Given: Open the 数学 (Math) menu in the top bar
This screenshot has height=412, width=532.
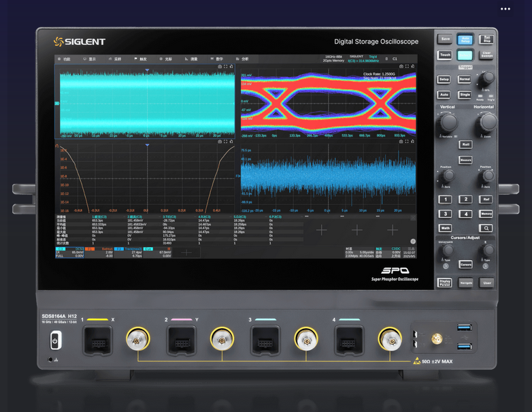Looking at the screenshot, I should [x=217, y=59].
